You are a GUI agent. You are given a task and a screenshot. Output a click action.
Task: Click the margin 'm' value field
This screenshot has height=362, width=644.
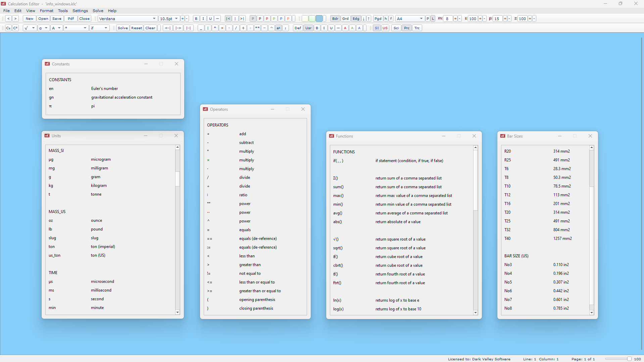pos(448,19)
